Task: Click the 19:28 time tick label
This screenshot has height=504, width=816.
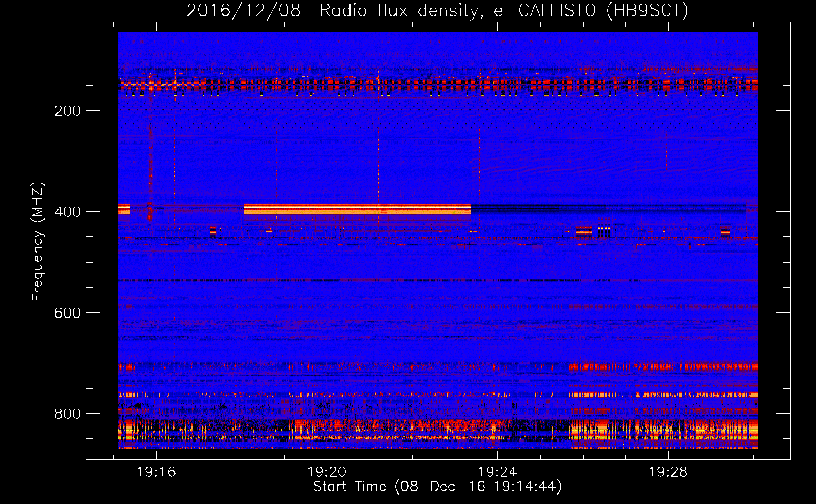Action: (668, 472)
